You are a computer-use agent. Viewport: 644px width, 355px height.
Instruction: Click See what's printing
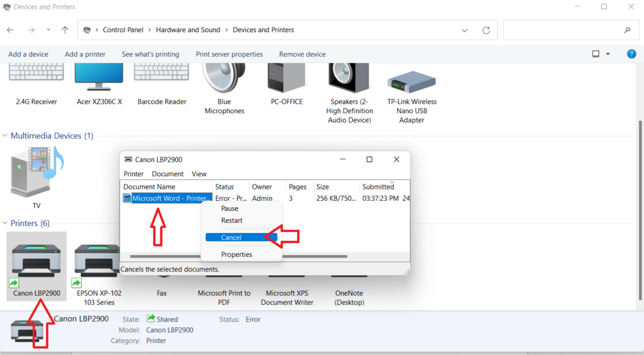pos(150,54)
